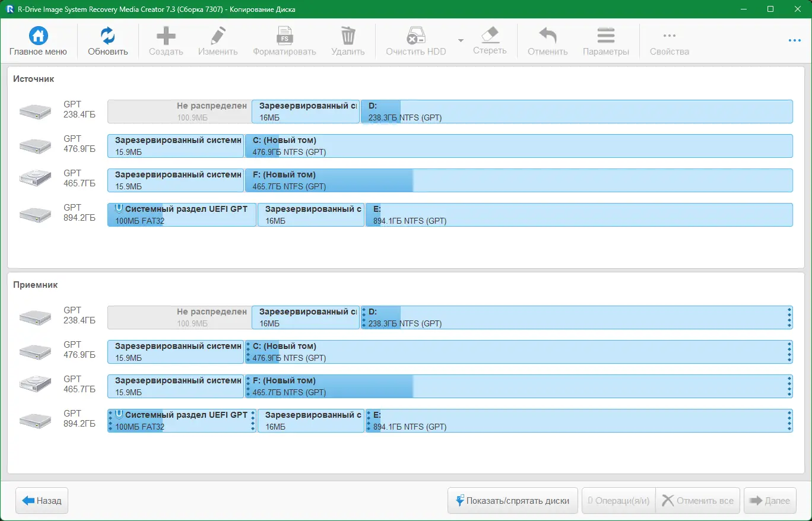Select the Изменить pencil icon
The image size is (812, 521).
[x=218, y=36]
